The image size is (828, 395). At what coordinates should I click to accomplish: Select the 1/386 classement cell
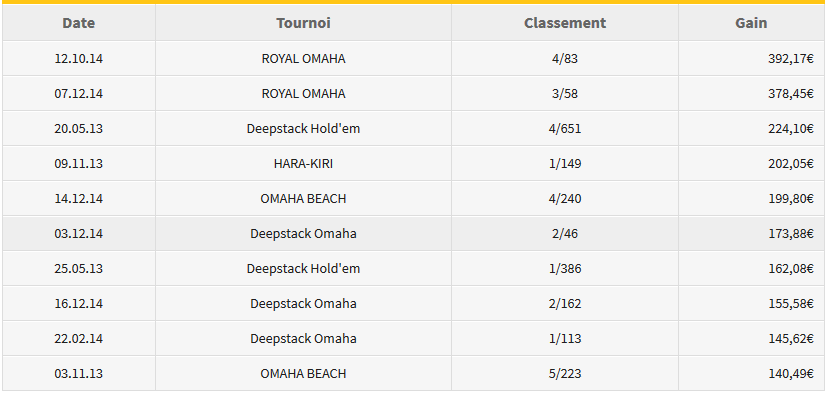coord(564,268)
